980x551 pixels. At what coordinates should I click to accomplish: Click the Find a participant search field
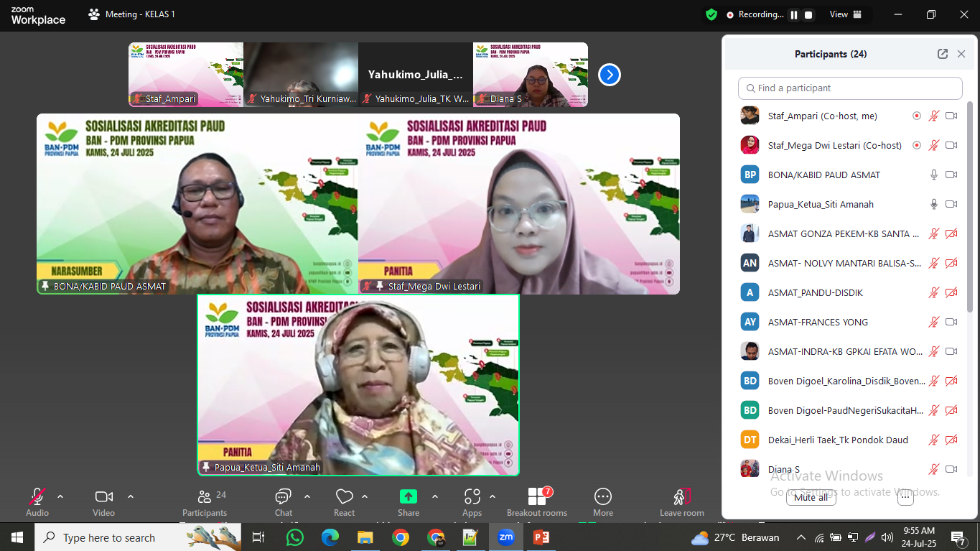(850, 88)
